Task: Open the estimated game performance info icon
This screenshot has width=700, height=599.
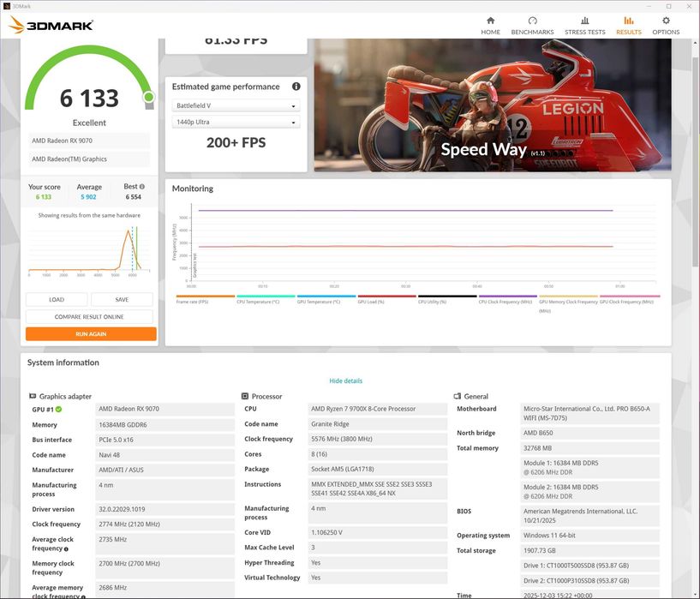Action: [296, 87]
